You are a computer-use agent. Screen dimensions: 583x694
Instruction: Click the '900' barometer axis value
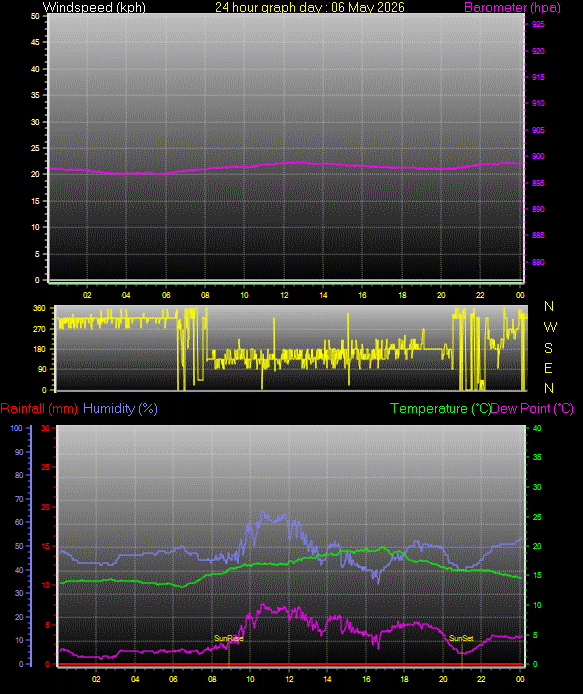click(538, 156)
